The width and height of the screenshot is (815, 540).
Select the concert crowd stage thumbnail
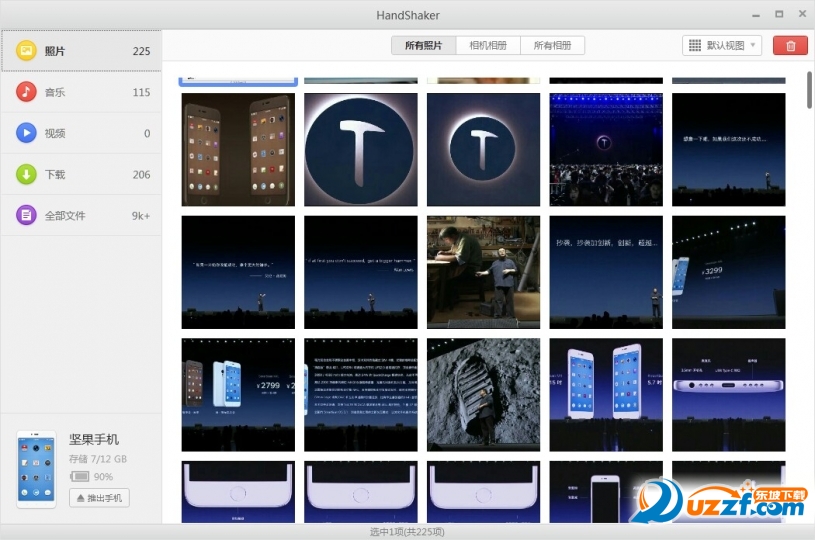[606, 150]
